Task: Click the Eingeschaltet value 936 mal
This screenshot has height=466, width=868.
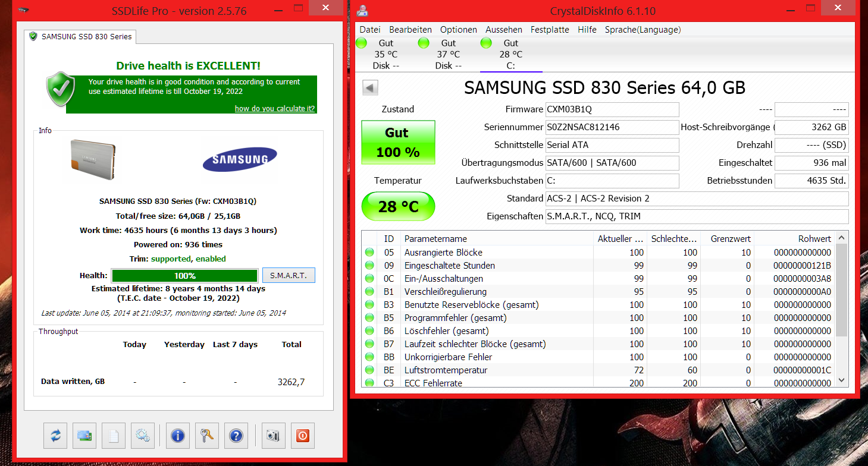Action: (x=811, y=163)
